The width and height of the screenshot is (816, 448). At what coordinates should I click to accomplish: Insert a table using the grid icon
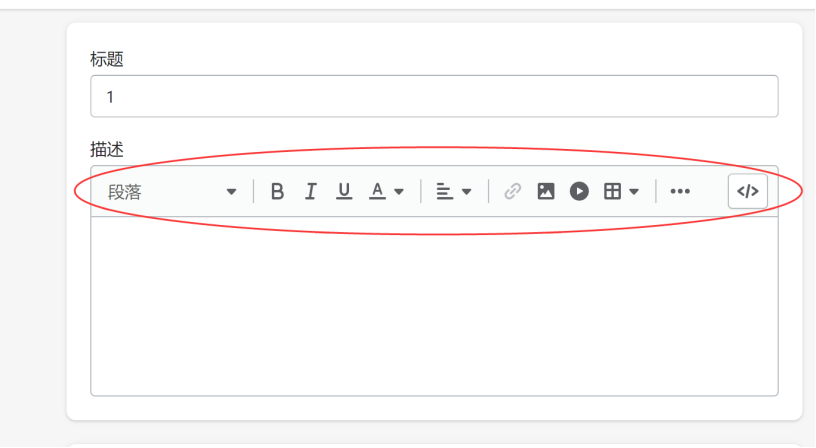(613, 191)
